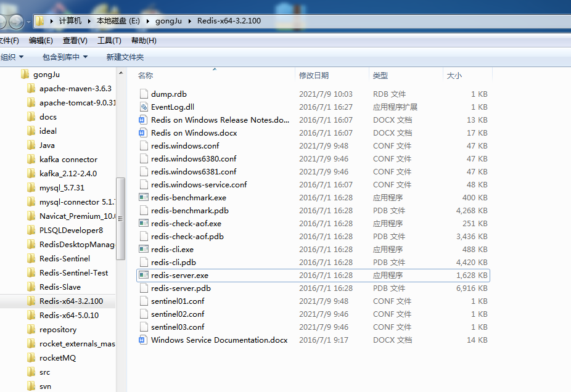The height and width of the screenshot is (392, 571).
Task: Expand the address bar arrow after gongJu
Action: coord(189,21)
